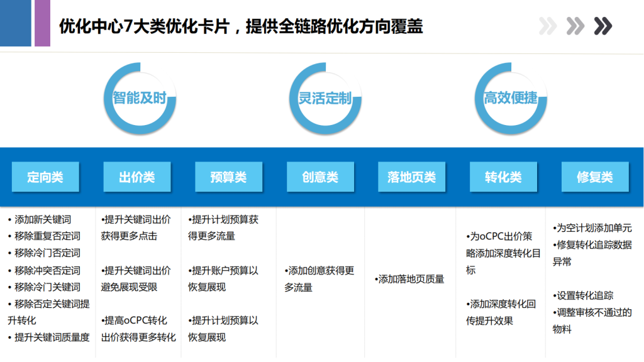Click 提升计划预算获得更多流量
The width and height of the screenshot is (644, 362).
click(x=223, y=228)
